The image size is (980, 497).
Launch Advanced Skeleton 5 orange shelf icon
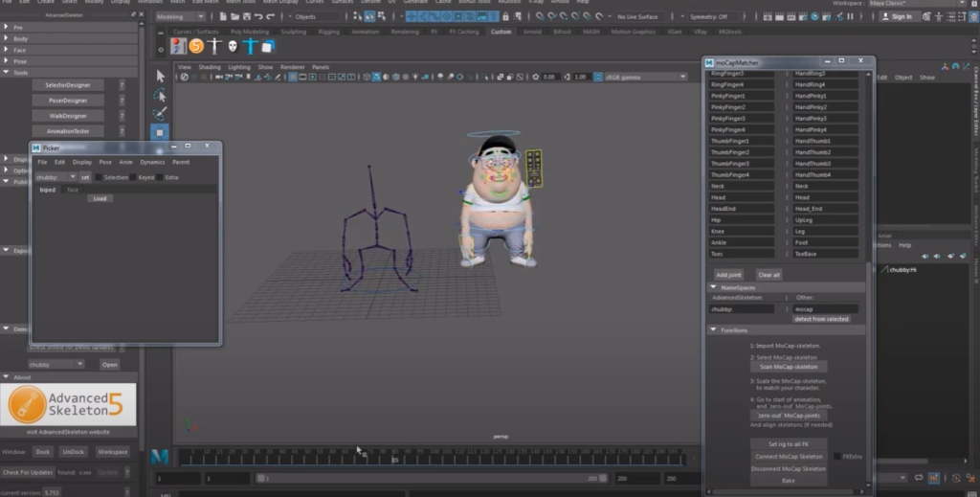tap(196, 46)
